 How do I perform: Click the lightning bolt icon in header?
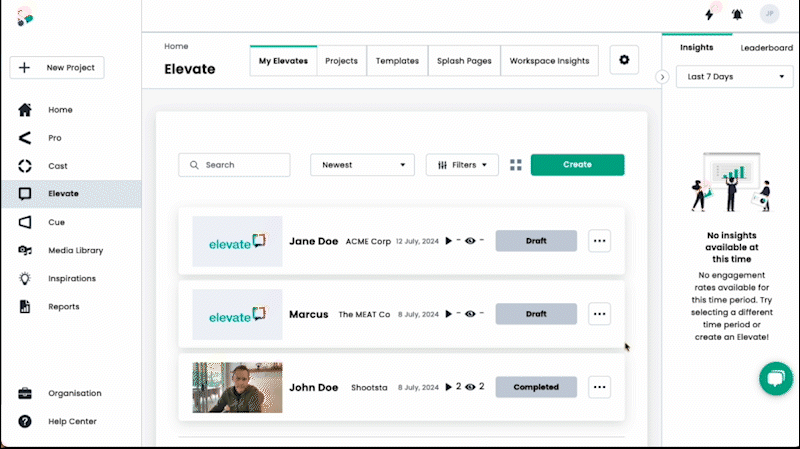(710, 14)
